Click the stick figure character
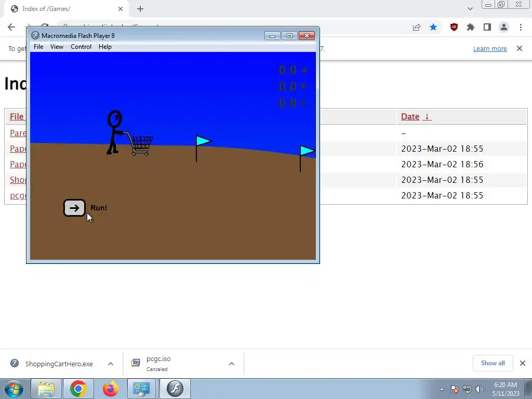 (114, 132)
